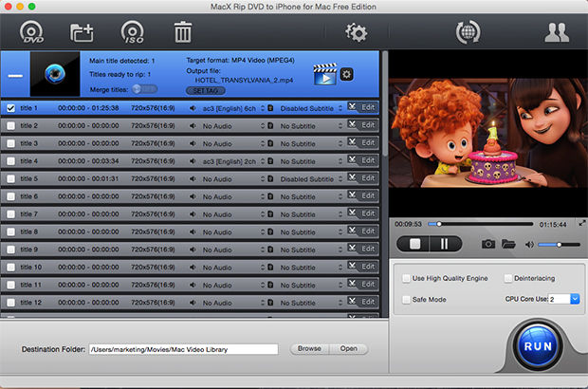
Task: Check for updates with globe icon
Action: pyautogui.click(x=468, y=32)
